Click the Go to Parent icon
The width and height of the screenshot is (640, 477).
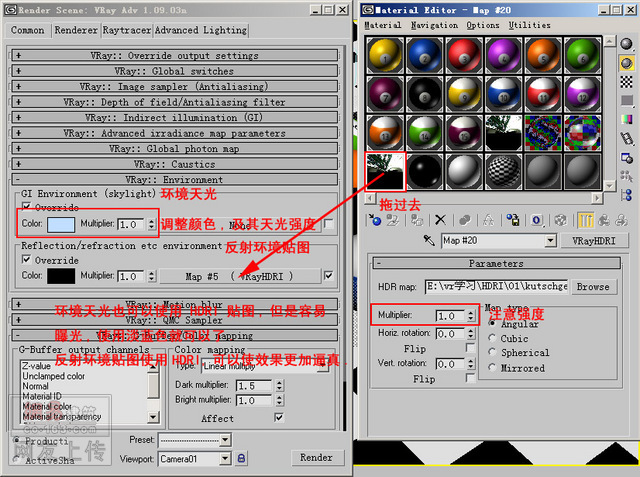(x=604, y=220)
